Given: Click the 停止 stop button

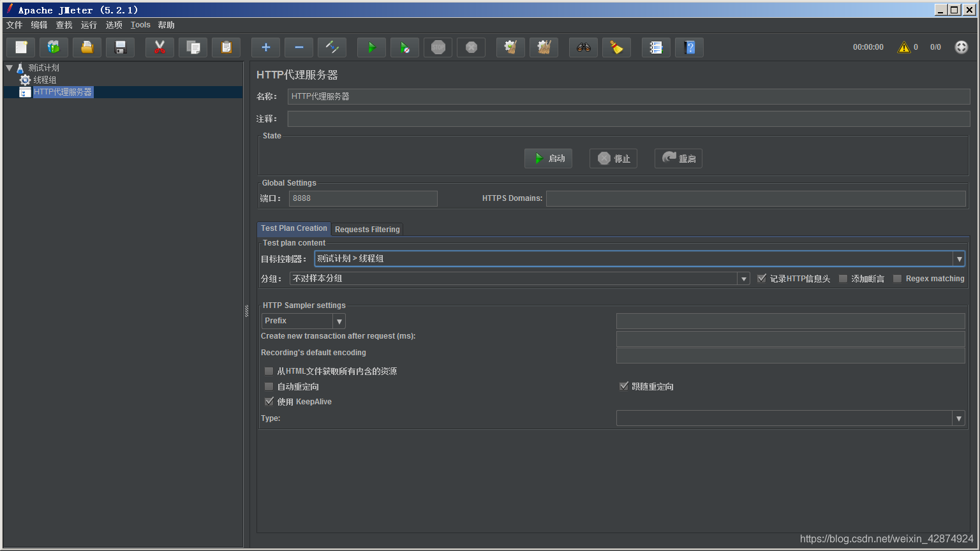Looking at the screenshot, I should tap(613, 158).
